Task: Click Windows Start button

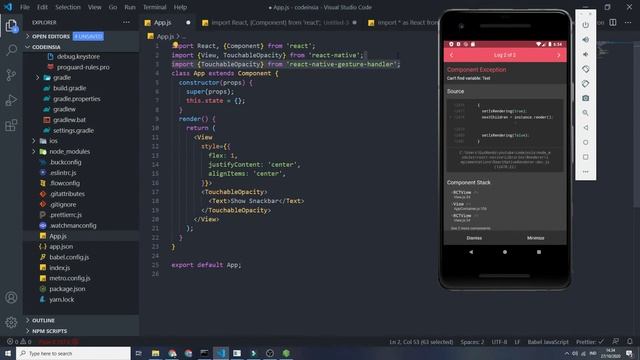Action: (x=8, y=353)
